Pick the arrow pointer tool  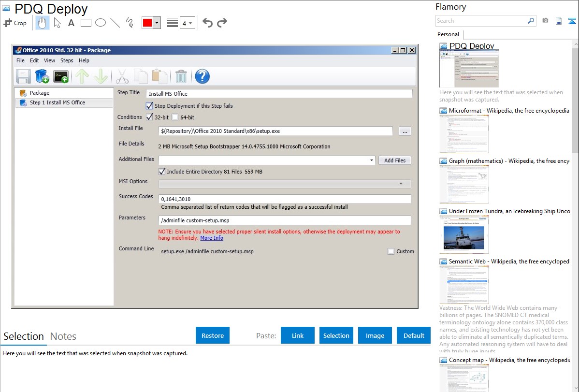click(57, 23)
